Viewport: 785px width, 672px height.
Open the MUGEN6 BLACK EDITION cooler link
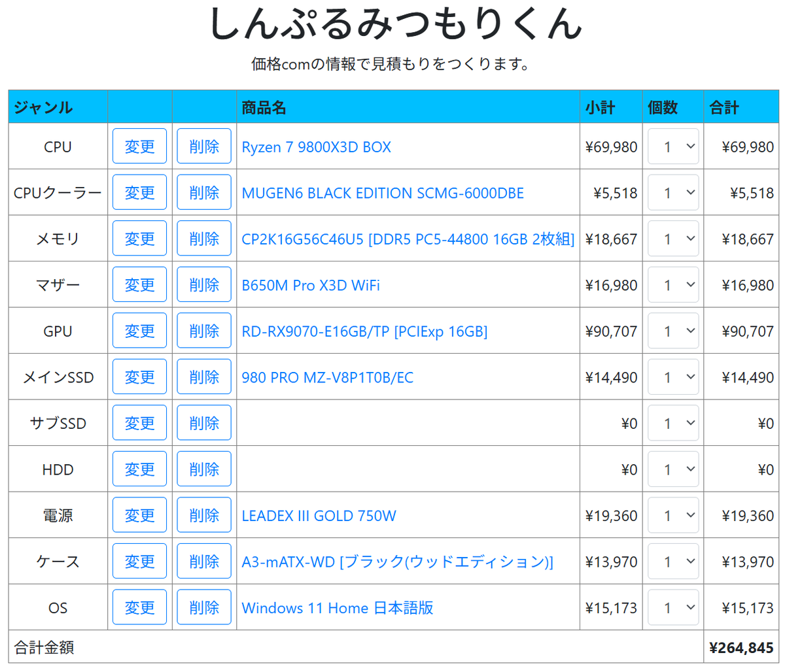click(x=383, y=193)
